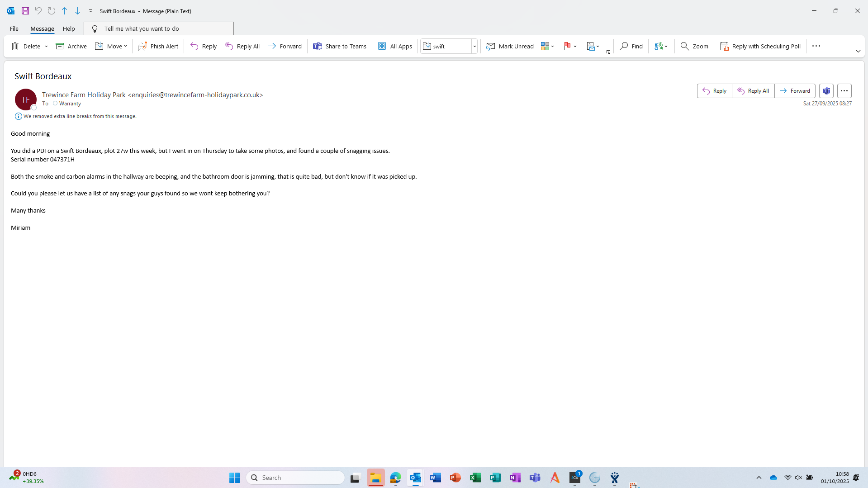The height and width of the screenshot is (488, 868).
Task: Open the Assign Policy dropdown
Action: (x=593, y=46)
